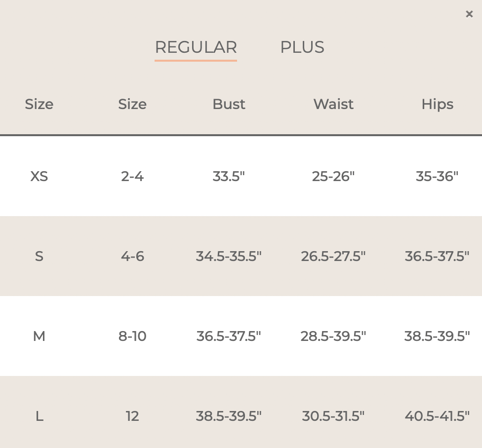Click the 25-26" waist measurement

pyautogui.click(x=333, y=176)
